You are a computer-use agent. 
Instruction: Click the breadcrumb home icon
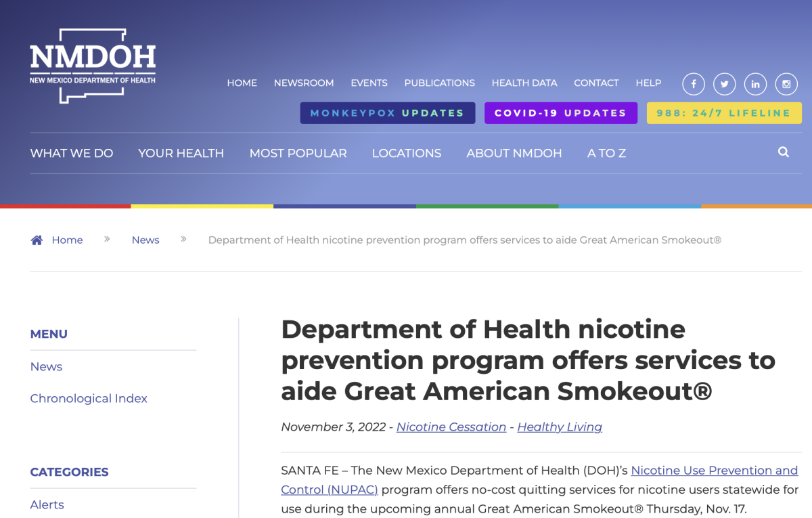pos(37,240)
